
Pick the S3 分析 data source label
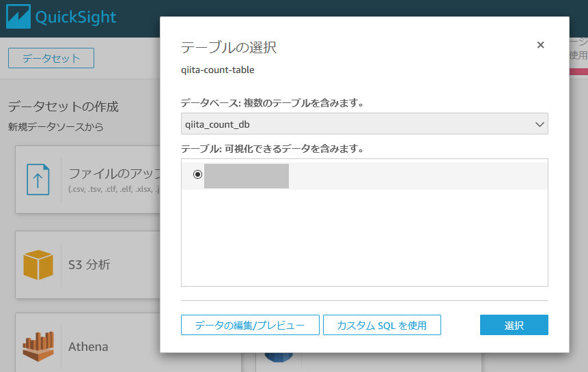click(x=89, y=265)
